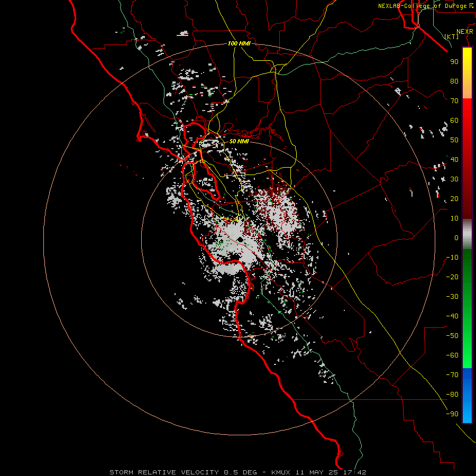This screenshot has width=476, height=476.
Task: Click the "-80" value on velocity scale
Action: [452, 395]
